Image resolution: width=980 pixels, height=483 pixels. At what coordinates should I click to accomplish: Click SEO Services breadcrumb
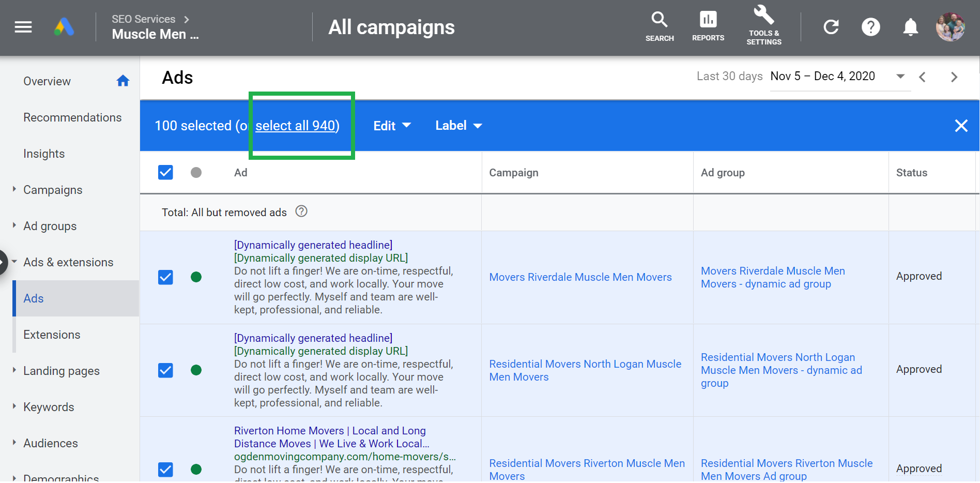pyautogui.click(x=144, y=19)
